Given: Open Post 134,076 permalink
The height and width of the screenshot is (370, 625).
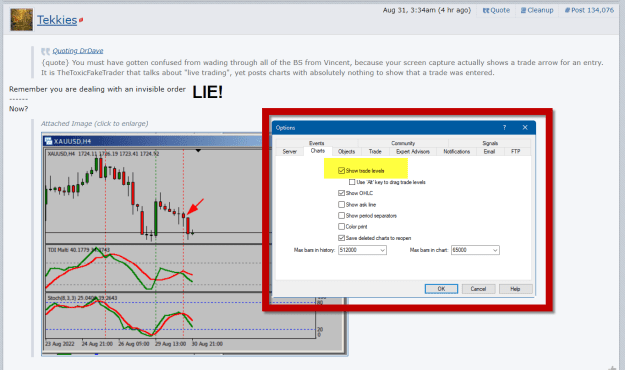Looking at the screenshot, I should 589,10.
